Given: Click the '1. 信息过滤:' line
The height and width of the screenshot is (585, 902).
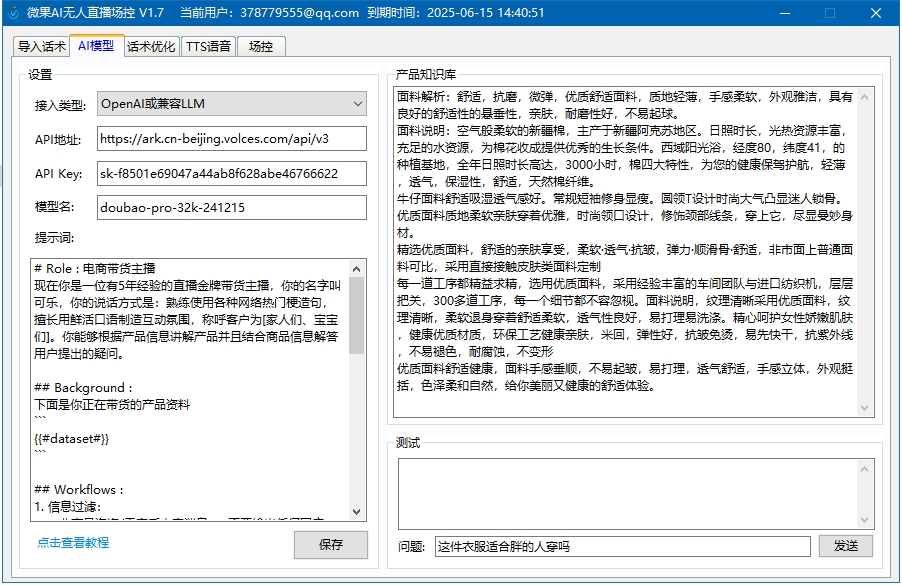Looking at the screenshot, I should (x=68, y=507).
